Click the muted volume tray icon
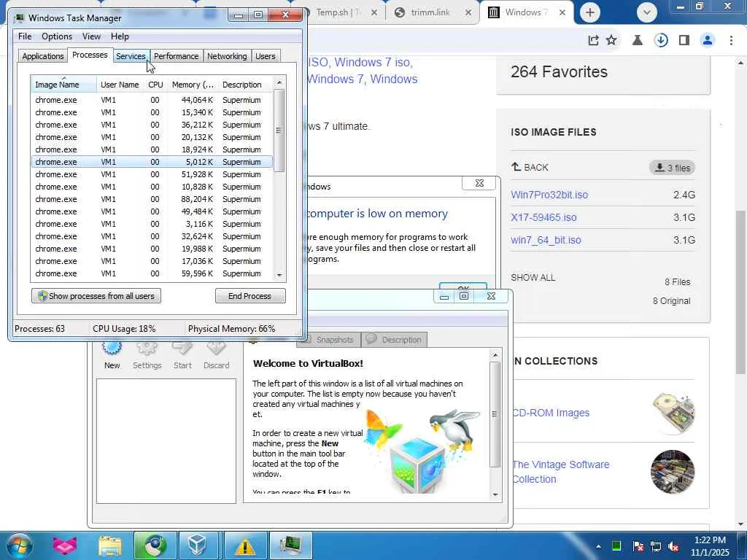The height and width of the screenshot is (560, 747). tap(673, 546)
